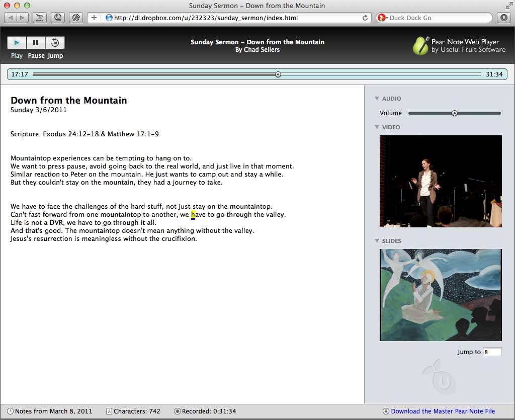515x420 pixels.
Task: Click the Jump to slide number field
Action: pos(492,352)
